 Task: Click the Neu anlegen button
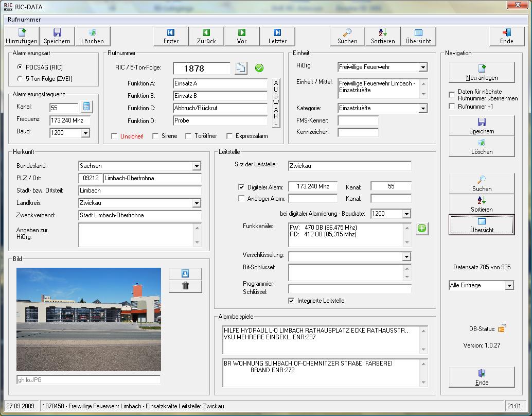pyautogui.click(x=482, y=73)
